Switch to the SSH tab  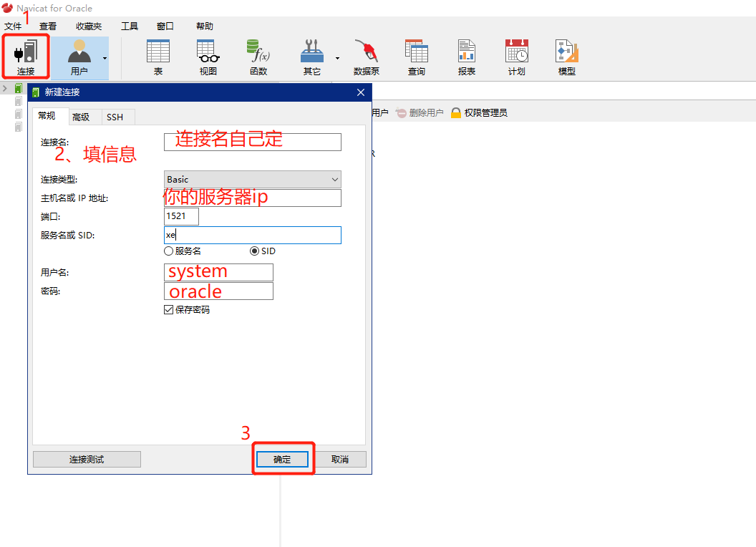[x=117, y=116]
